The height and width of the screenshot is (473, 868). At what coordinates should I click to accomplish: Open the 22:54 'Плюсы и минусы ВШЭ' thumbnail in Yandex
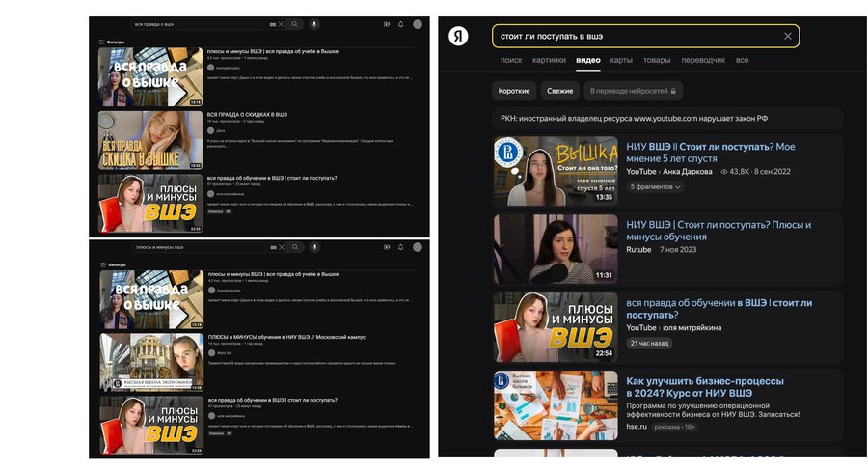[556, 327]
